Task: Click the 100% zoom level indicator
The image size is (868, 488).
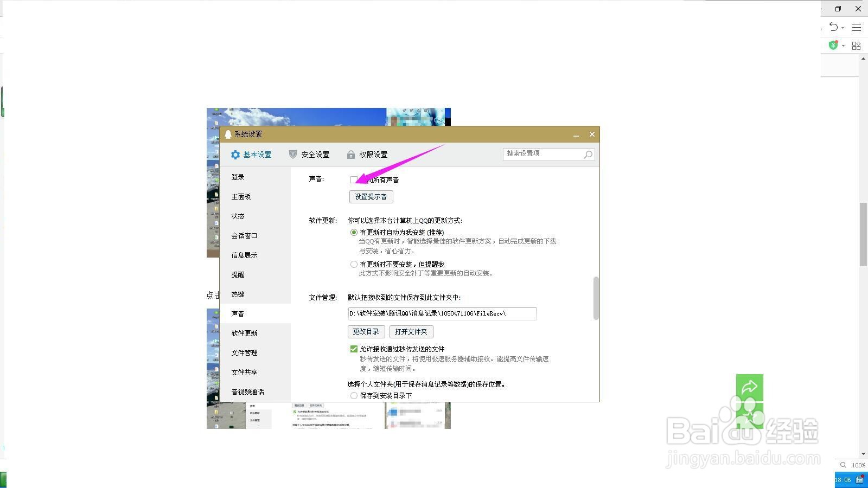Action: pos(859,465)
